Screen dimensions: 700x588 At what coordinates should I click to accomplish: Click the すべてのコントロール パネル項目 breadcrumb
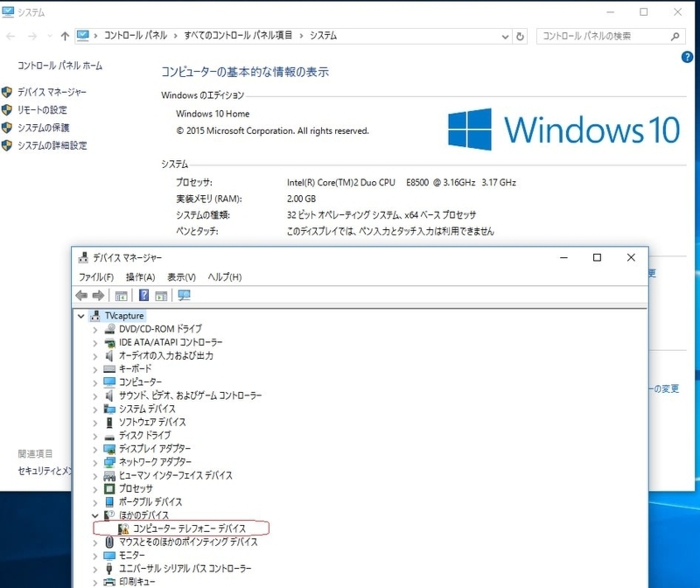[x=238, y=36]
